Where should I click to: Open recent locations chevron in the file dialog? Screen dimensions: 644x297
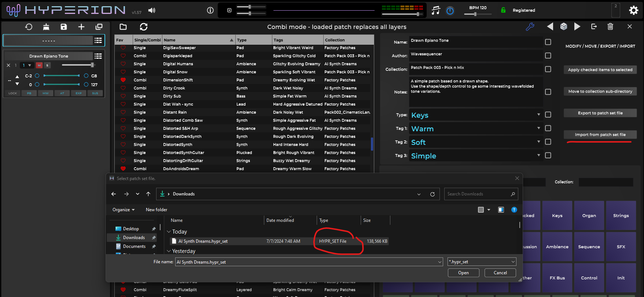click(x=137, y=194)
